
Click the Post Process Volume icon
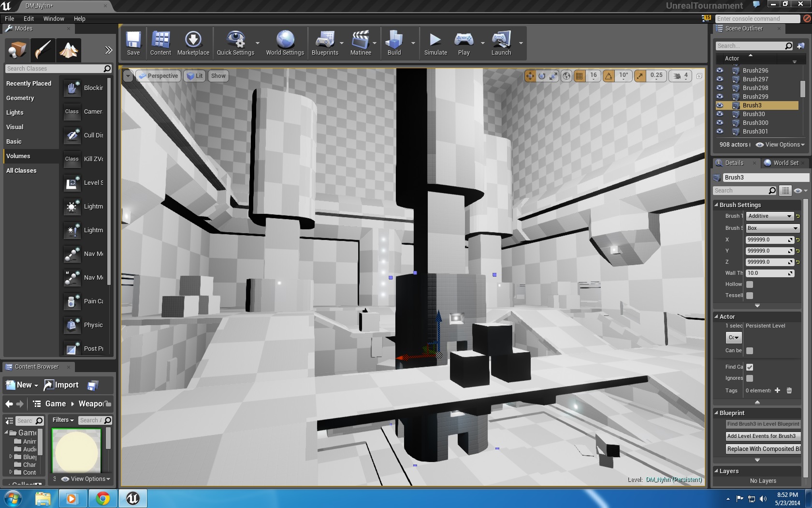point(72,349)
